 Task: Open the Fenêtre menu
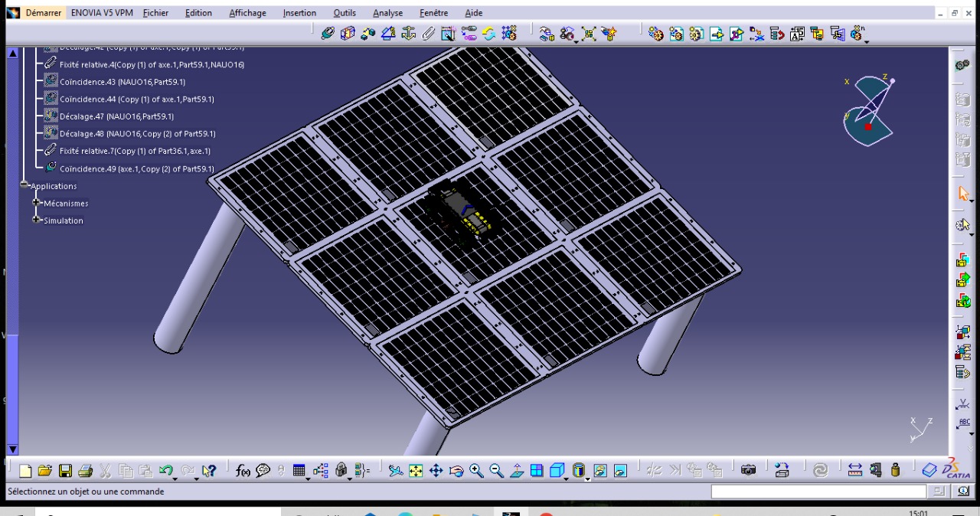pos(434,13)
